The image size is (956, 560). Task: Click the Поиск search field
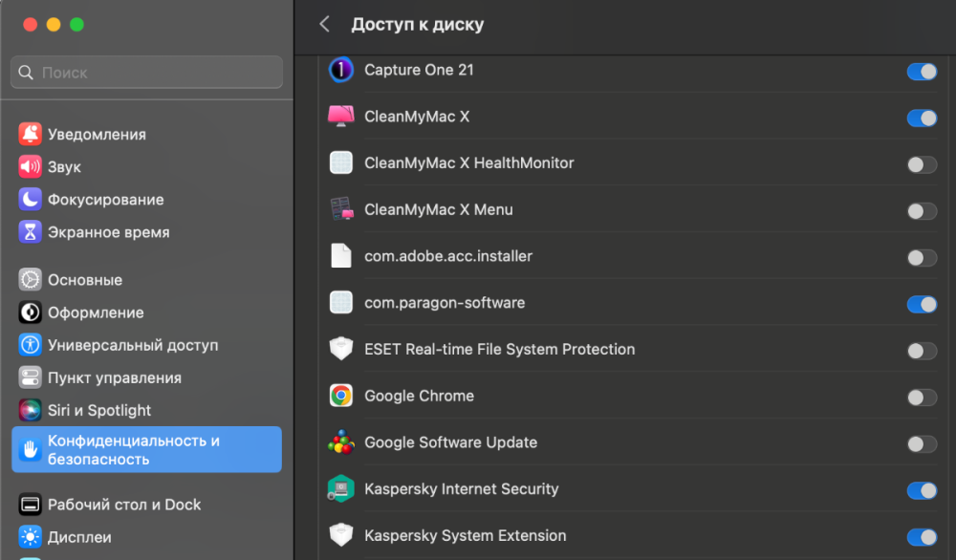[x=147, y=73]
